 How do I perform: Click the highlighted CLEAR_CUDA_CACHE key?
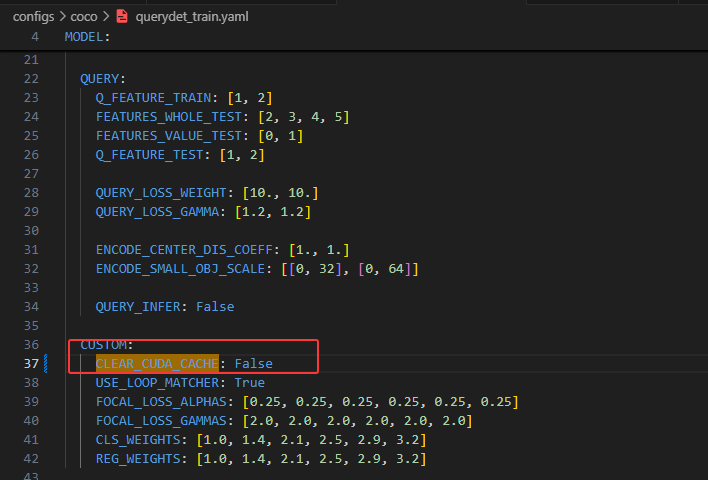coord(157,363)
